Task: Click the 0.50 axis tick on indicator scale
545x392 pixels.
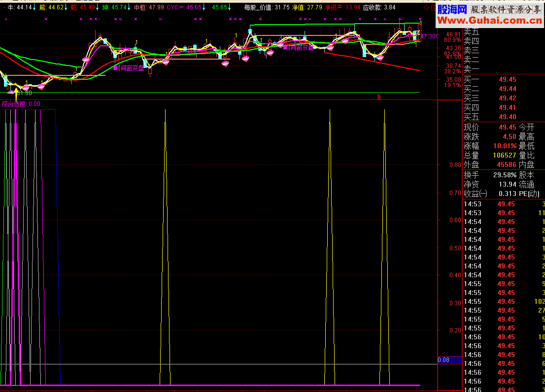Action: (455, 248)
